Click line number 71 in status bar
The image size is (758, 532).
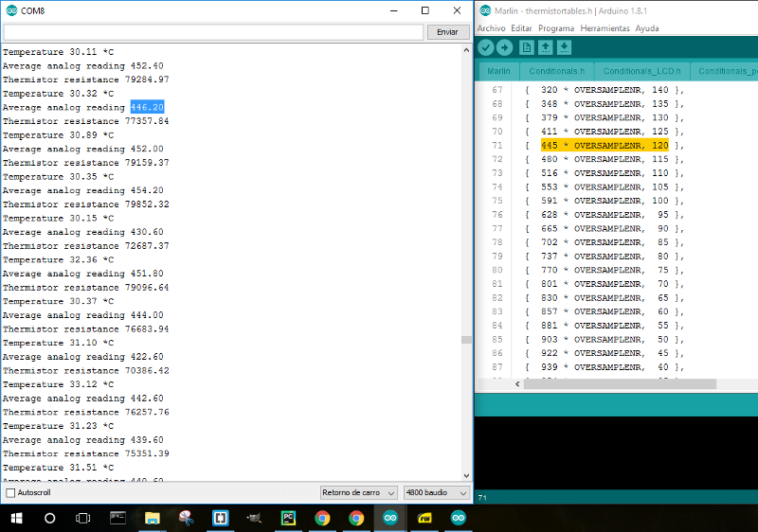[482, 498]
